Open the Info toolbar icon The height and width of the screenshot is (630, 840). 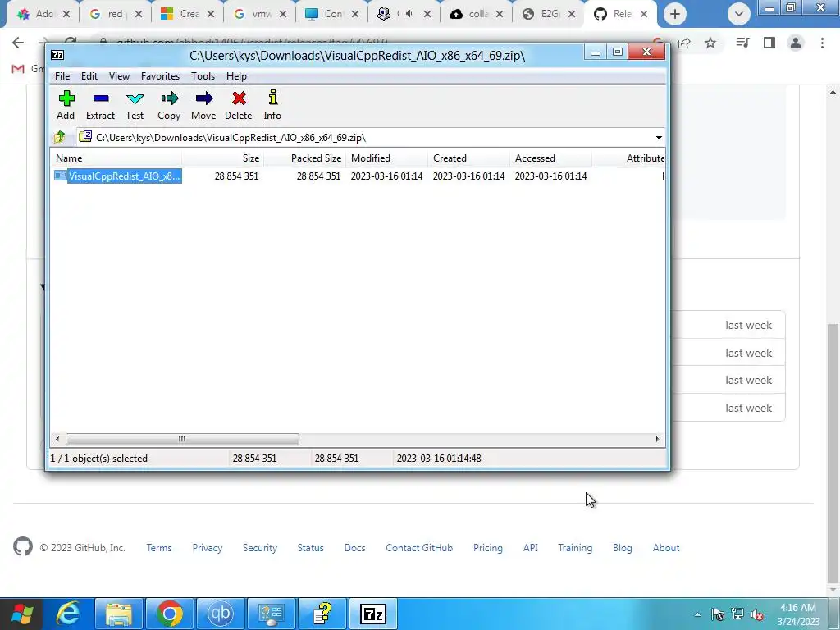click(x=272, y=105)
